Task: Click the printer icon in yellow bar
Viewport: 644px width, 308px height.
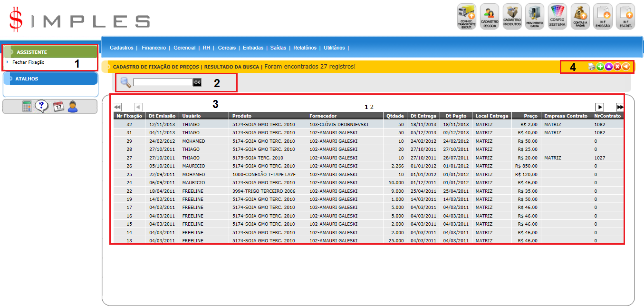Action: point(591,67)
